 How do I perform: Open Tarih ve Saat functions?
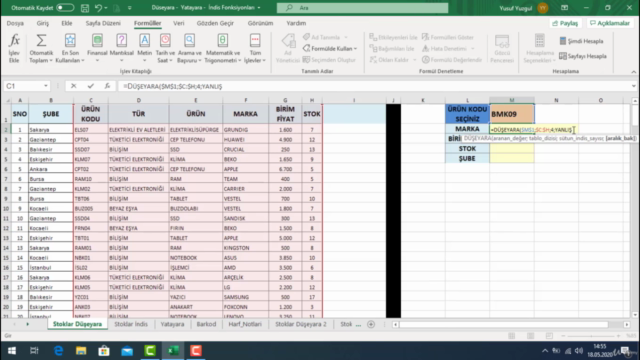click(165, 48)
